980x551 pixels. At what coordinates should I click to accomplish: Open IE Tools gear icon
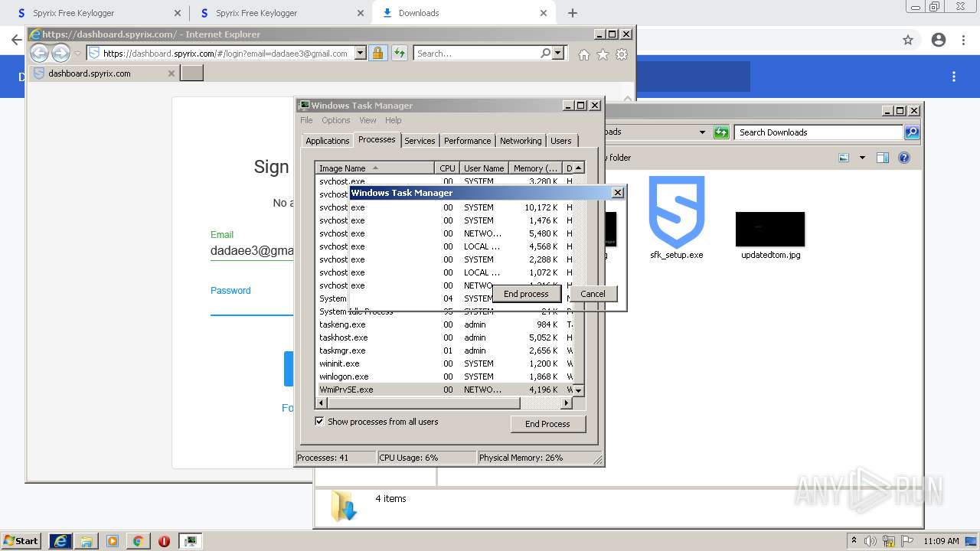pyautogui.click(x=622, y=54)
